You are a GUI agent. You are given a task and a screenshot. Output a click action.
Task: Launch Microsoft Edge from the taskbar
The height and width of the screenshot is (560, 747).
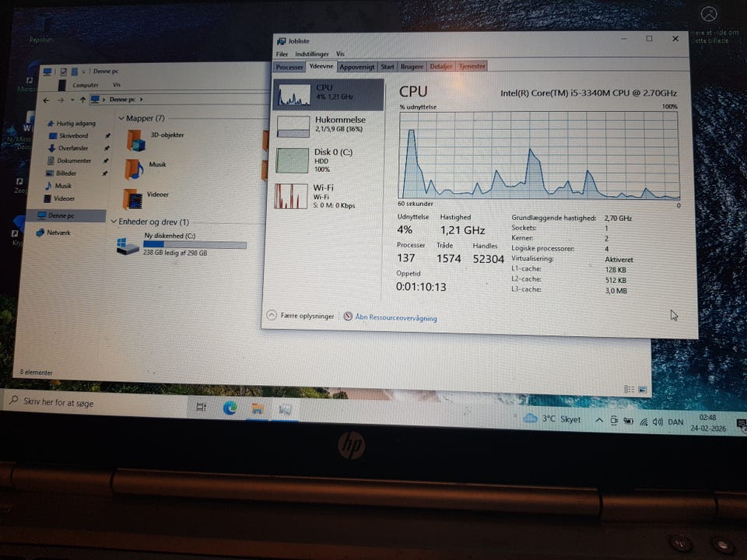coord(230,408)
